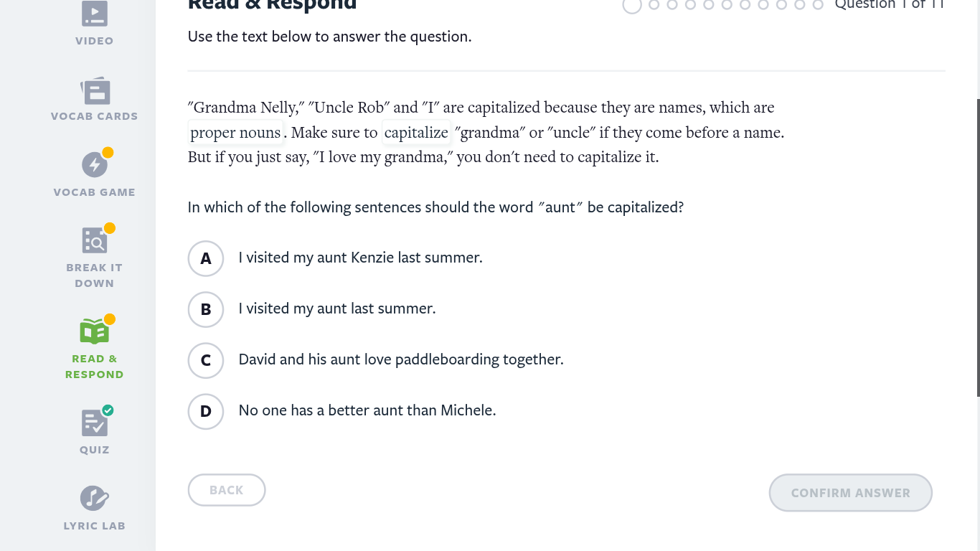Click the Back button
The height and width of the screenshot is (551, 980).
click(x=227, y=490)
